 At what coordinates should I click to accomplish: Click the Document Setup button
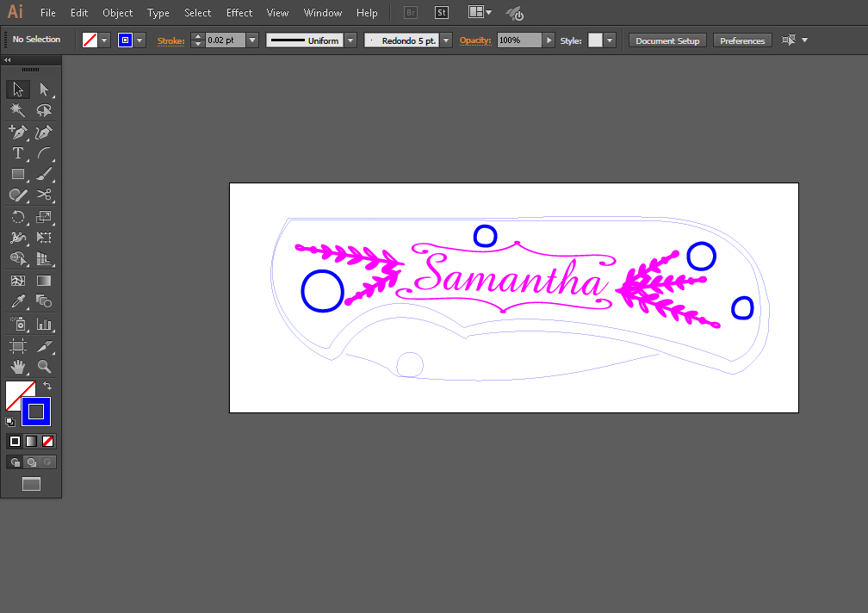tap(667, 40)
